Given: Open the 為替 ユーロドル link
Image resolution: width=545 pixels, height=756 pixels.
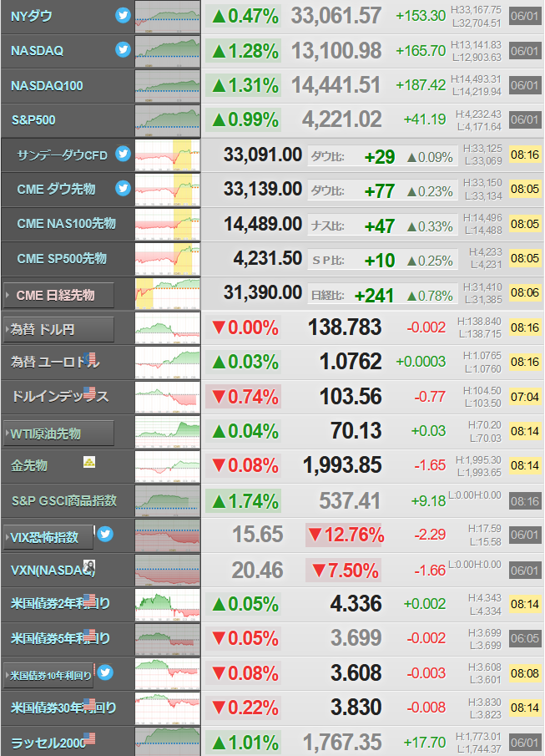Looking at the screenshot, I should point(55,362).
